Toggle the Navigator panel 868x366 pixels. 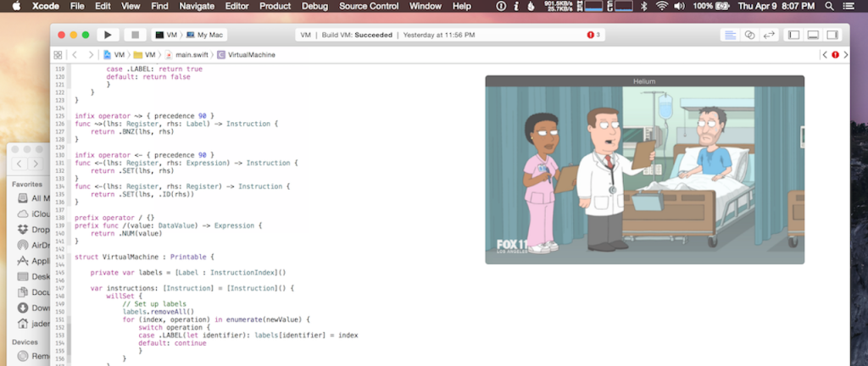(x=793, y=35)
